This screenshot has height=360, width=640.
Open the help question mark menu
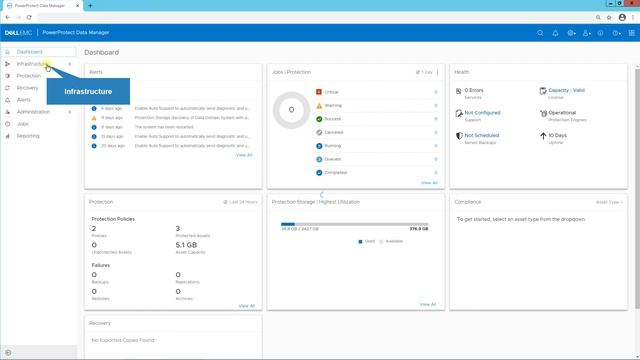[616, 33]
